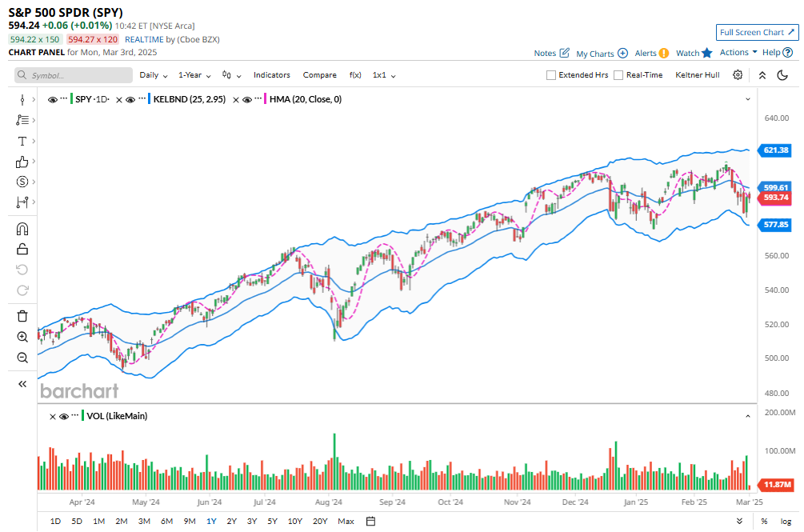Click the lock drawings icon
The height and width of the screenshot is (532, 804).
point(22,249)
